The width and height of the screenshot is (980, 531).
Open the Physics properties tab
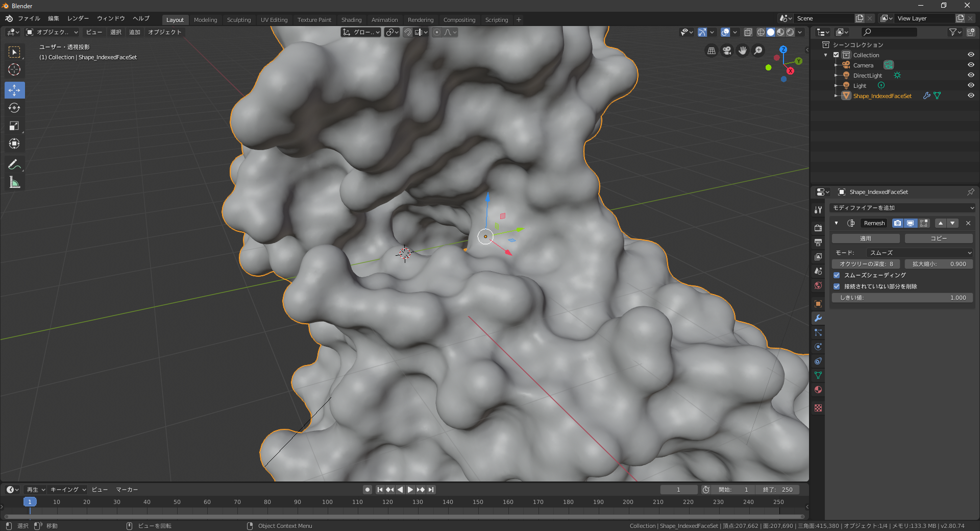click(818, 347)
